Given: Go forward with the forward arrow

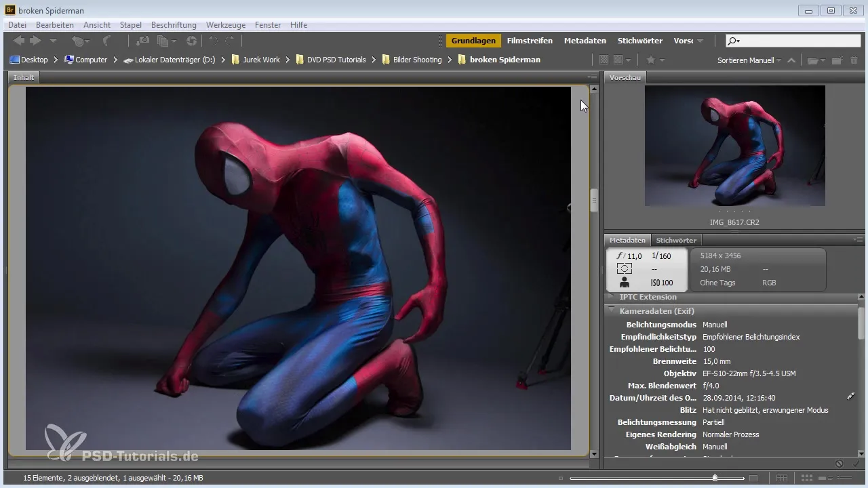Looking at the screenshot, I should pyautogui.click(x=35, y=41).
